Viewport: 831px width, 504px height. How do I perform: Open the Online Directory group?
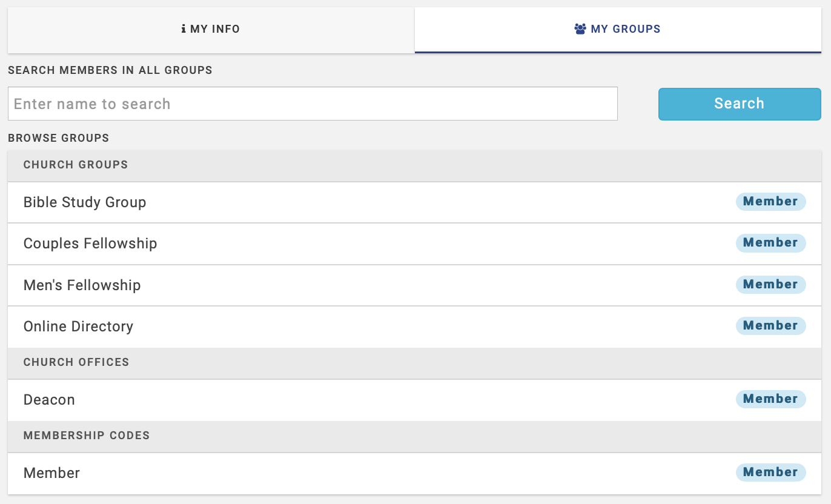coord(78,327)
